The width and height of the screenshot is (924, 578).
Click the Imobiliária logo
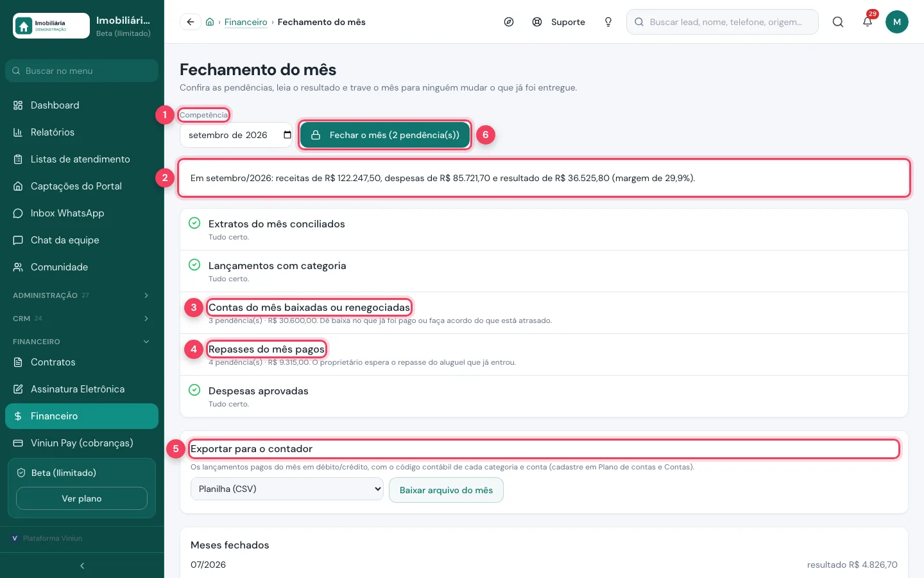(x=51, y=26)
